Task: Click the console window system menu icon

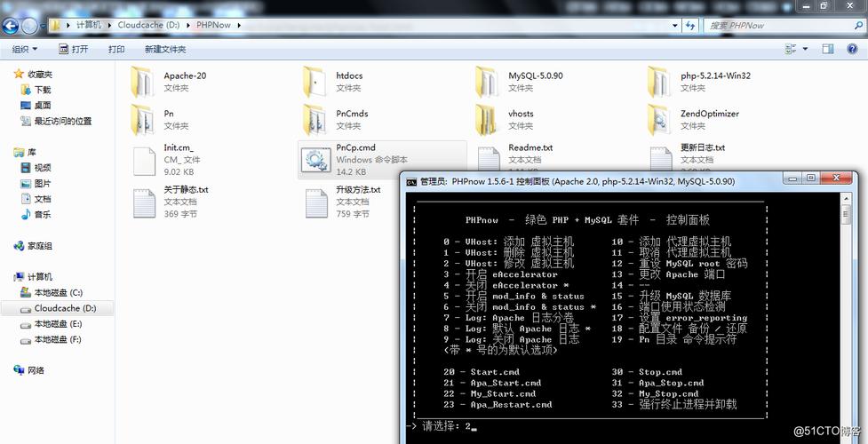Action: 411,181
